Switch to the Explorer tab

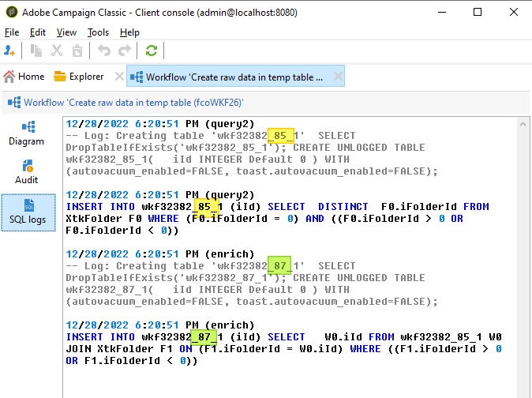[x=79, y=77]
